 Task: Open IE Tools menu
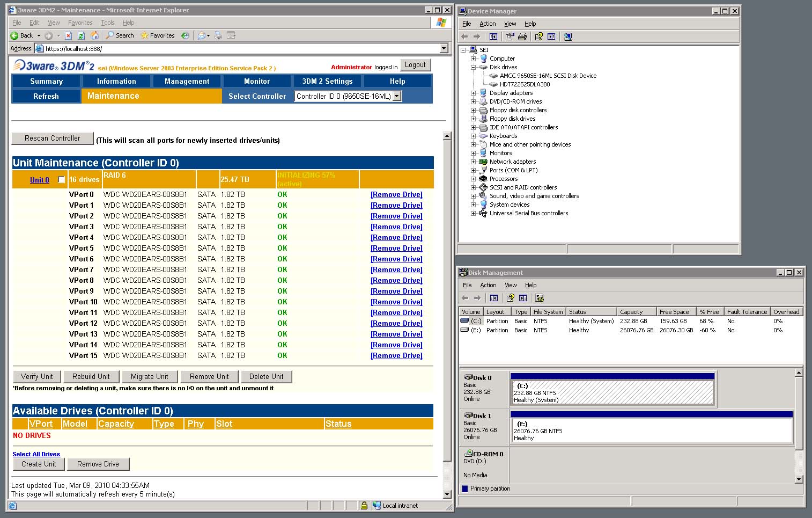pyautogui.click(x=108, y=23)
